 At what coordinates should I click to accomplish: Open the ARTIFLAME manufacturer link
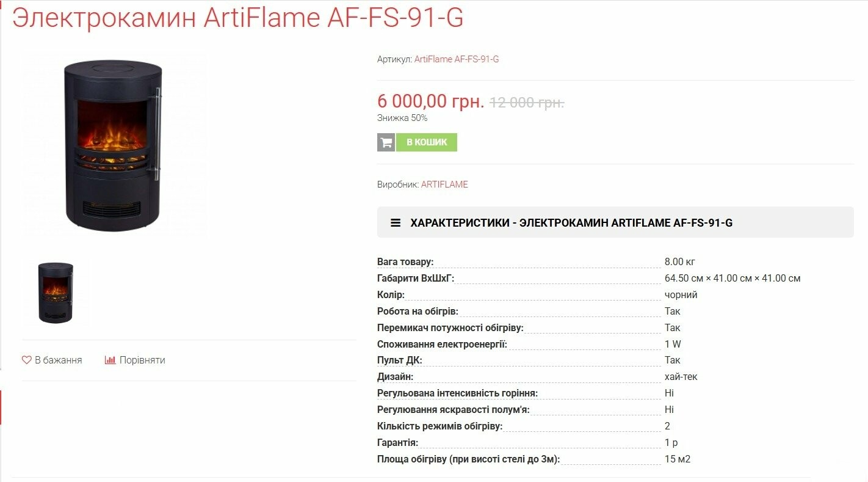tap(444, 184)
